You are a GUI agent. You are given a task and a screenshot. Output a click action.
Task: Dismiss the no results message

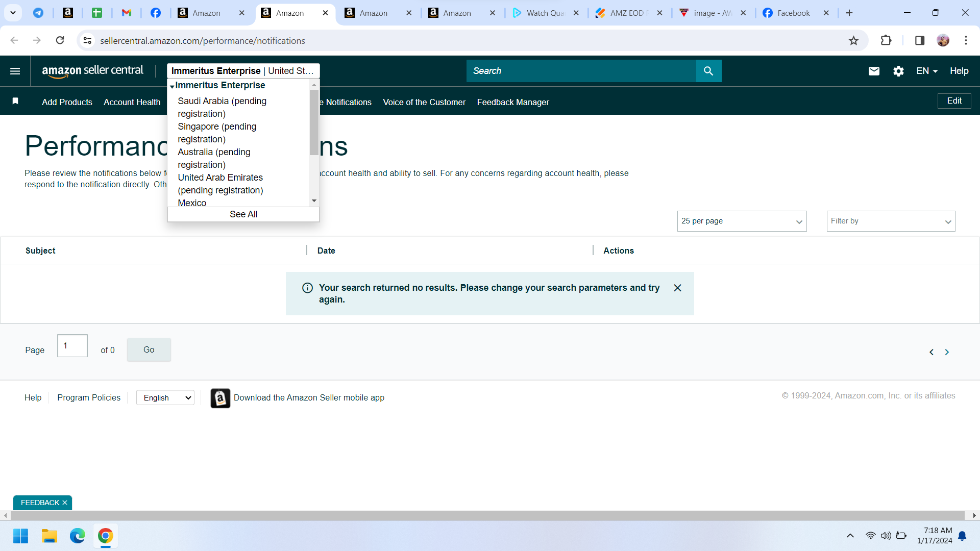[677, 288]
